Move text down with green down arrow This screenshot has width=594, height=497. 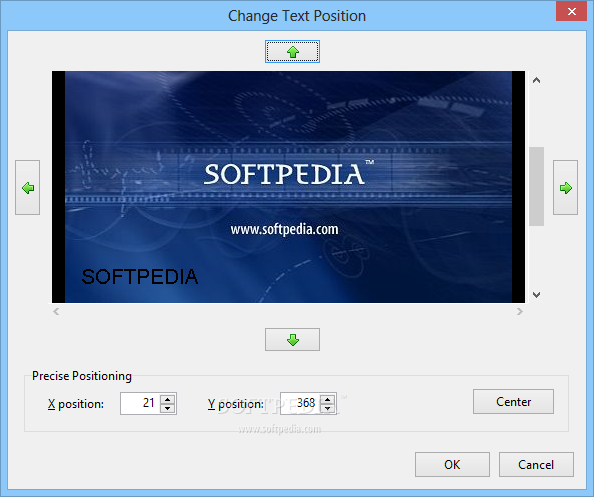pos(292,339)
